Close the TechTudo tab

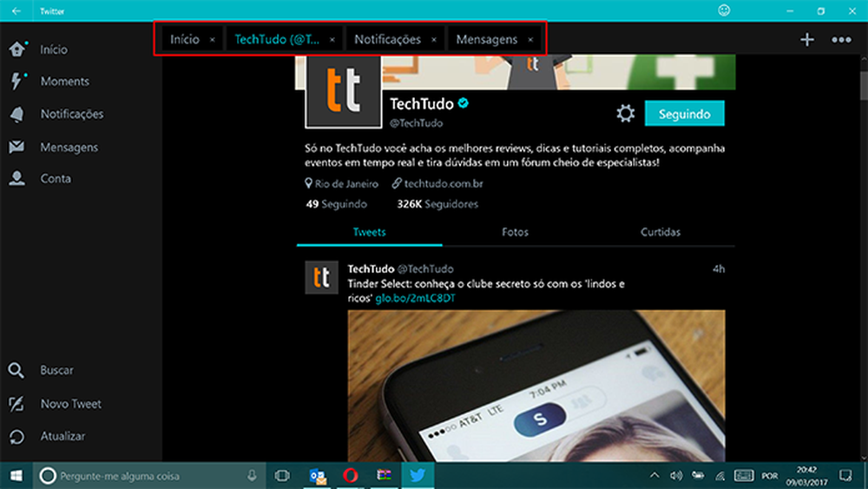click(x=332, y=40)
